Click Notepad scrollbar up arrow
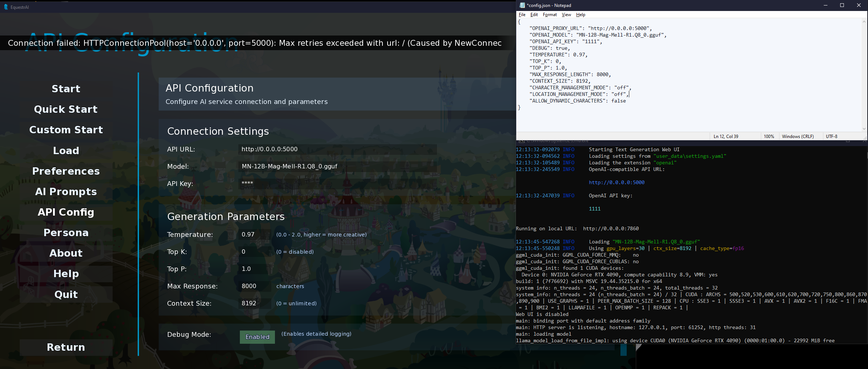This screenshot has width=868, height=369. pos(864,22)
